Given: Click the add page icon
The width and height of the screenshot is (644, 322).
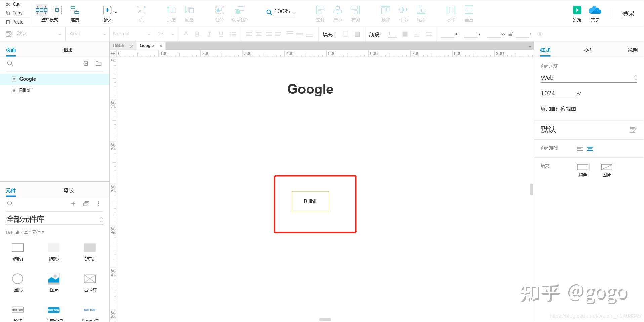Looking at the screenshot, I should (86, 63).
